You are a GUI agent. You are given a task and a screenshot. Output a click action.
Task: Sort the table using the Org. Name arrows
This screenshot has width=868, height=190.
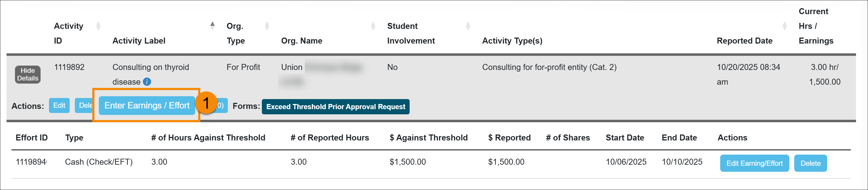(373, 26)
